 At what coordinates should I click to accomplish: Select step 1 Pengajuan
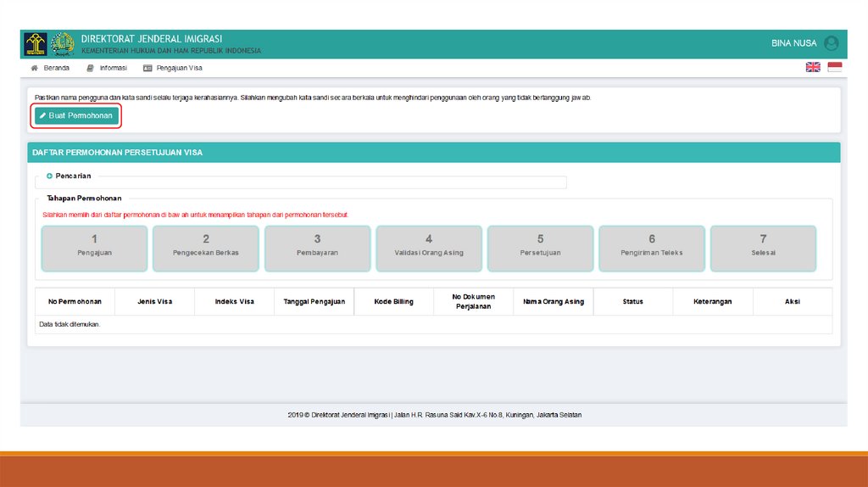94,249
